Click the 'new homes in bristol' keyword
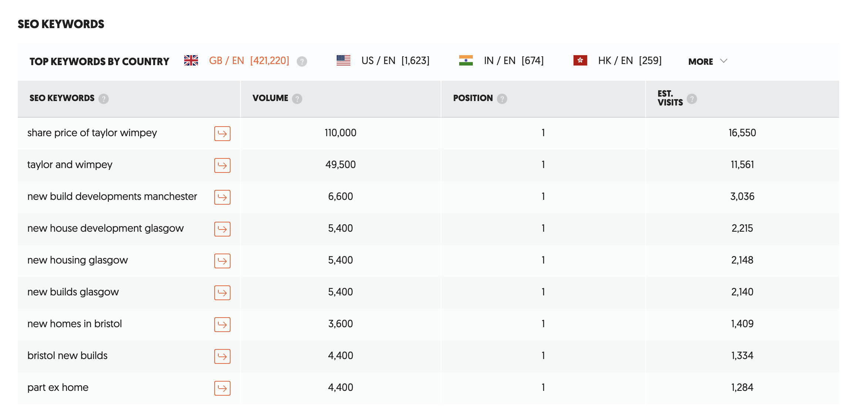Screen dimensions: 868x419 pos(74,324)
